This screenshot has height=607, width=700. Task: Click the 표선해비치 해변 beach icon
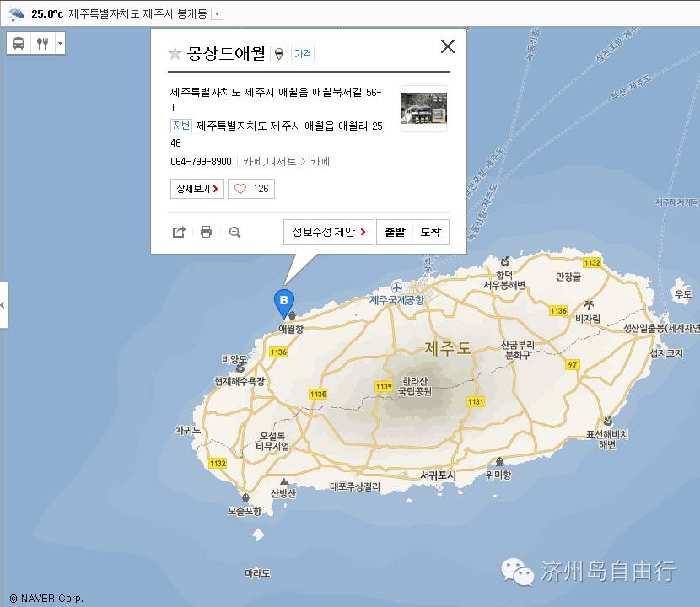click(x=607, y=421)
